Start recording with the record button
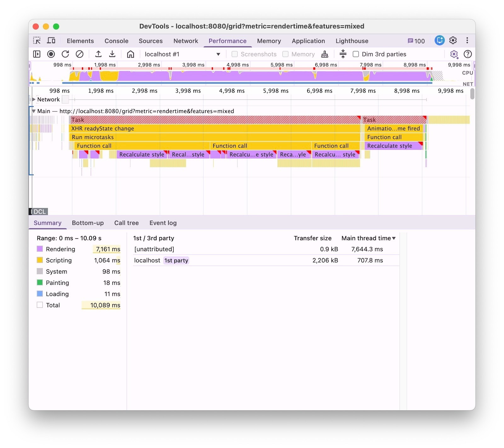The image size is (504, 448). (x=51, y=54)
